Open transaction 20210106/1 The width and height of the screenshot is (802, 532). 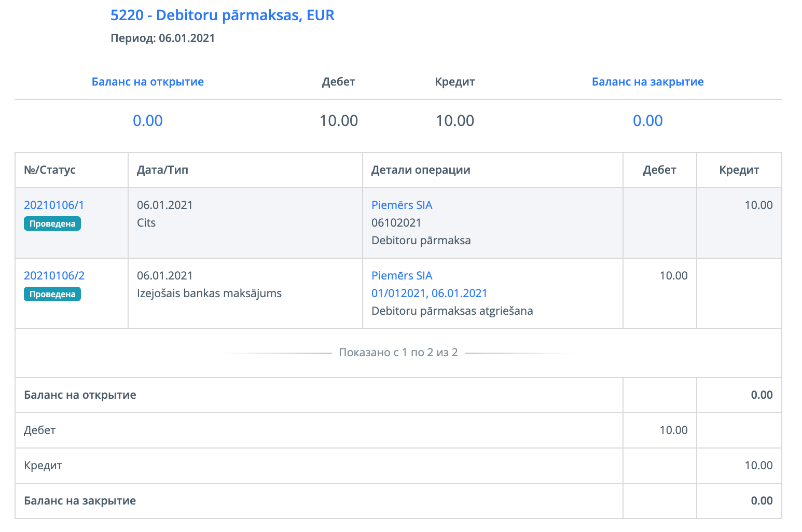pyautogui.click(x=54, y=205)
